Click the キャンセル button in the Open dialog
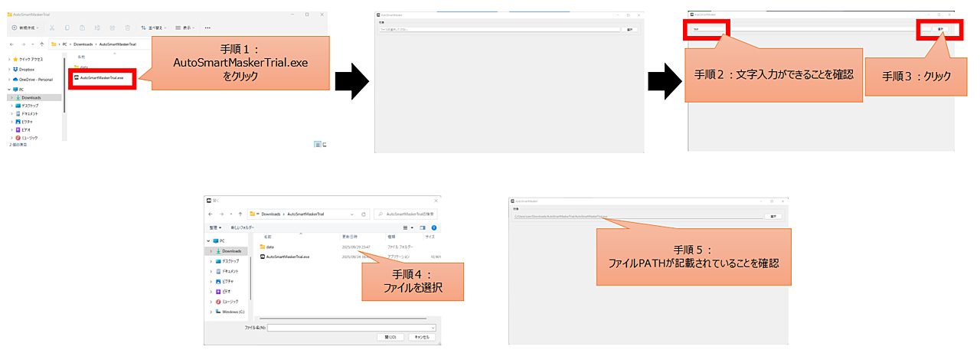 [420, 337]
